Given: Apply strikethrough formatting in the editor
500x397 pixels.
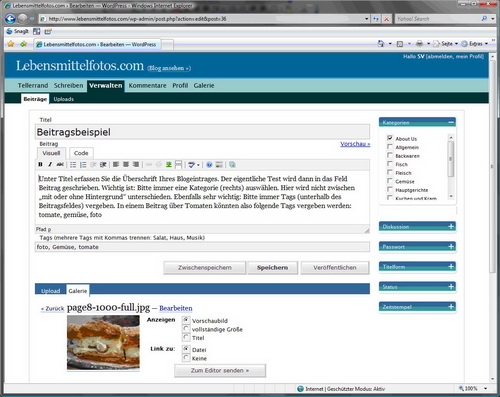Looking at the screenshot, I should [x=60, y=164].
